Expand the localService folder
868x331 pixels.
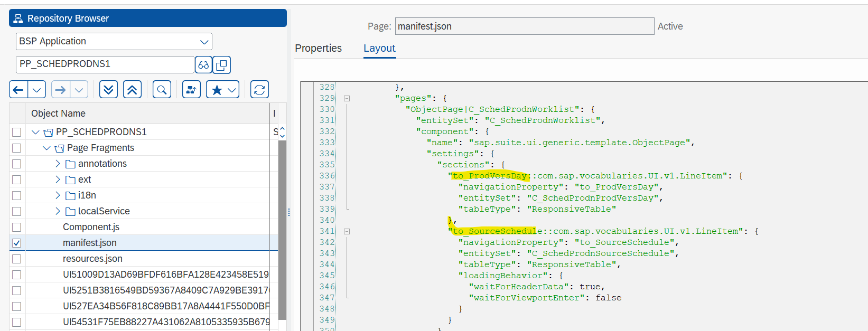[58, 211]
